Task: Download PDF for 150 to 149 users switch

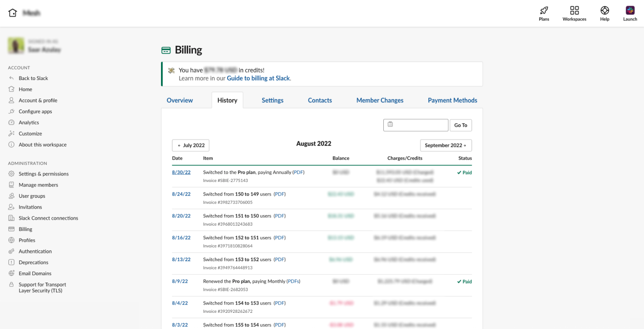Action: click(x=280, y=194)
